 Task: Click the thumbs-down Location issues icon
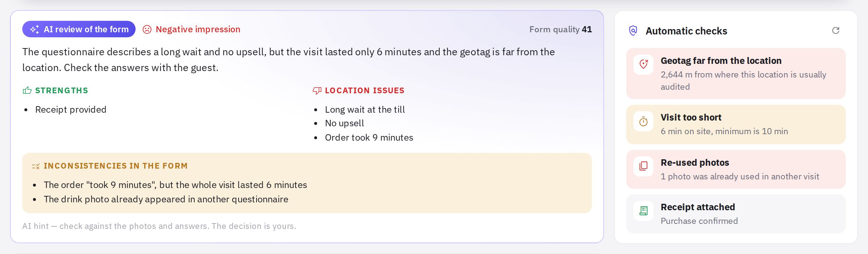click(x=317, y=90)
